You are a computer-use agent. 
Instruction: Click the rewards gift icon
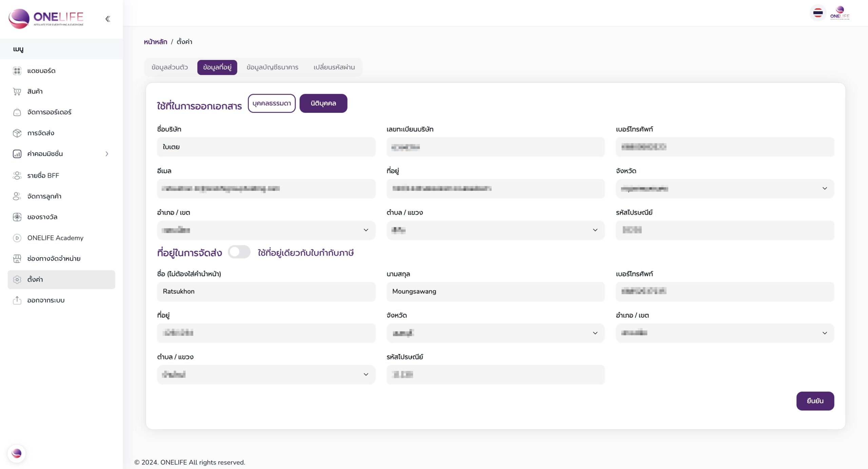click(x=17, y=217)
